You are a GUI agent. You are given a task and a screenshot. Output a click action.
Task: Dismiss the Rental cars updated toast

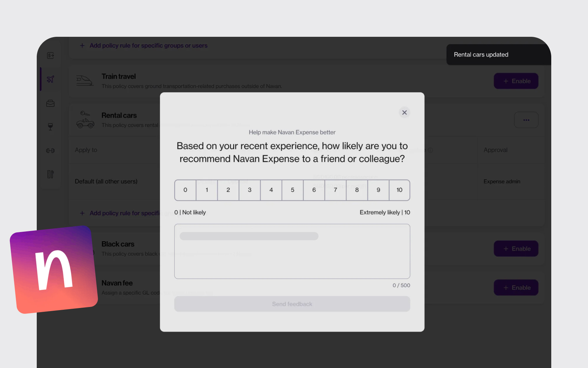pyautogui.click(x=499, y=55)
